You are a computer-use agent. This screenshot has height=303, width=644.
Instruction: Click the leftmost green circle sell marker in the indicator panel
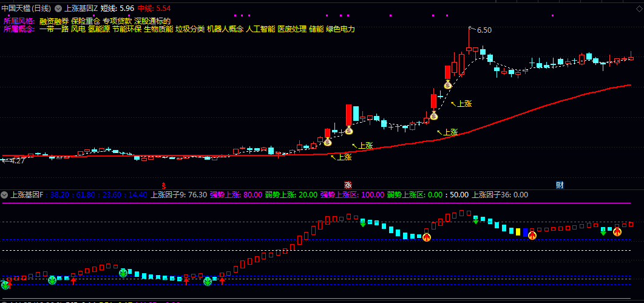5,285
